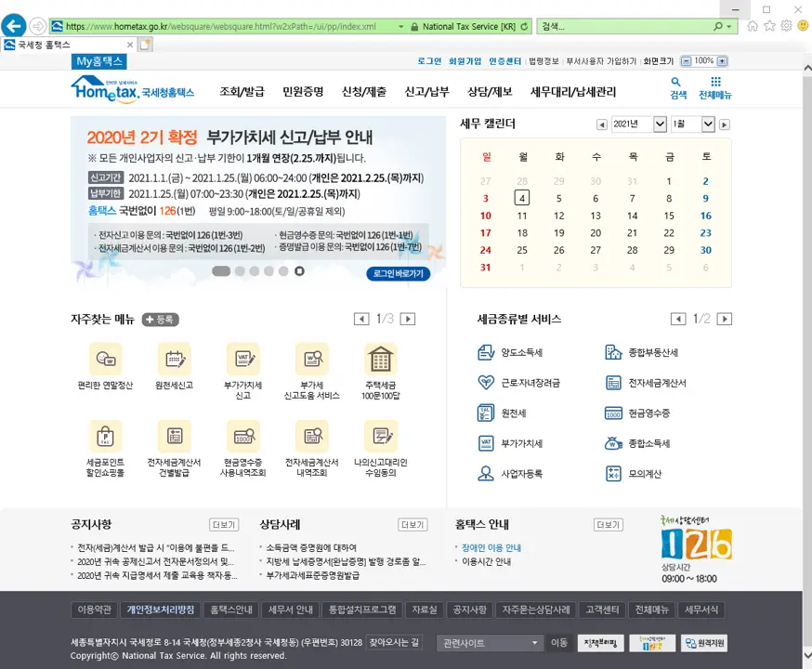Screen dimensions: 812x669
Task: Click the 양도소득세 service icon
Action: [486, 353]
